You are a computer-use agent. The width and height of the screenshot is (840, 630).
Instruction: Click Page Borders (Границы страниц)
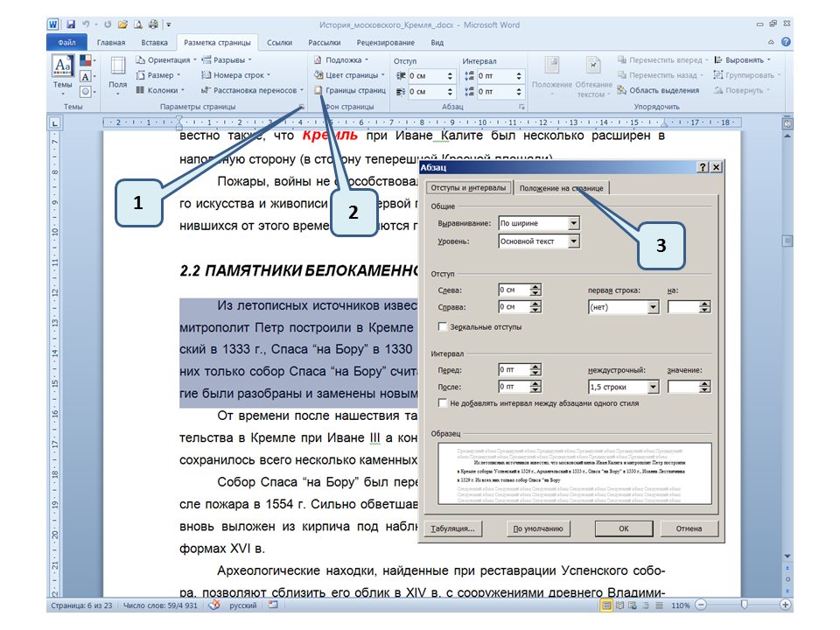click(x=350, y=90)
